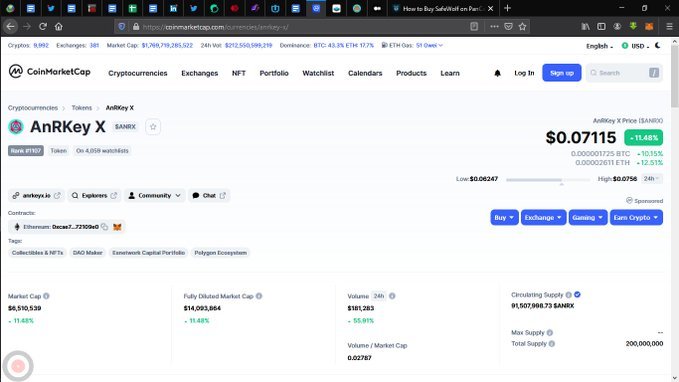Open Firefox hamburger menu
The height and width of the screenshot is (382, 679).
[669, 26]
